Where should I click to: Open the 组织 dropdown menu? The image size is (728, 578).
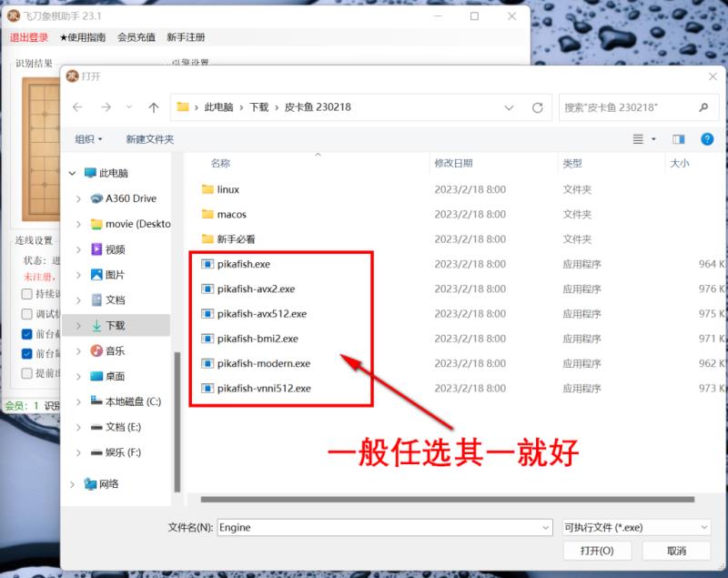[x=88, y=139]
